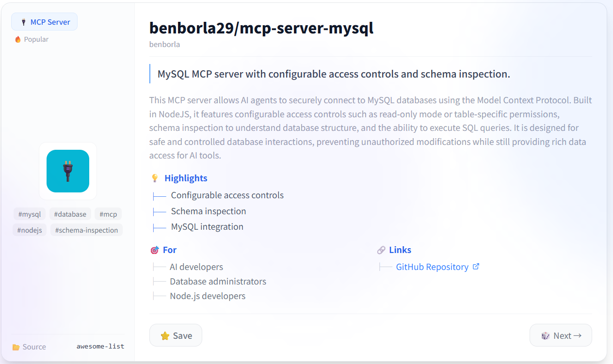This screenshot has height=364, width=613.
Task: Click the MySQL integration highlight
Action: pyautogui.click(x=207, y=227)
